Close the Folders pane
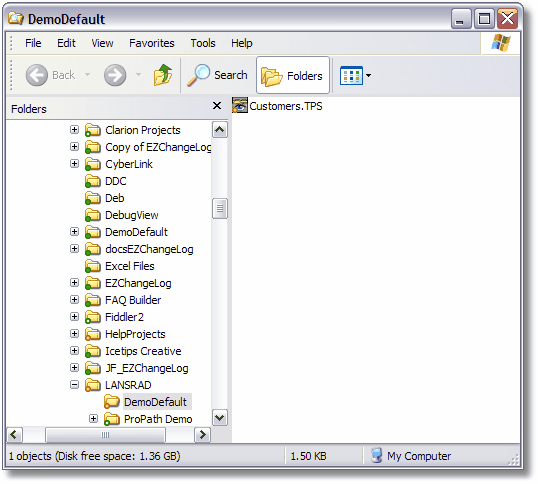The height and width of the screenshot is (484, 538). click(217, 105)
